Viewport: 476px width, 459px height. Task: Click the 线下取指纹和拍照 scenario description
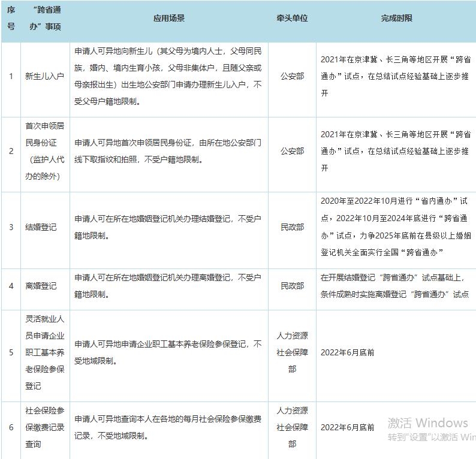click(168, 151)
